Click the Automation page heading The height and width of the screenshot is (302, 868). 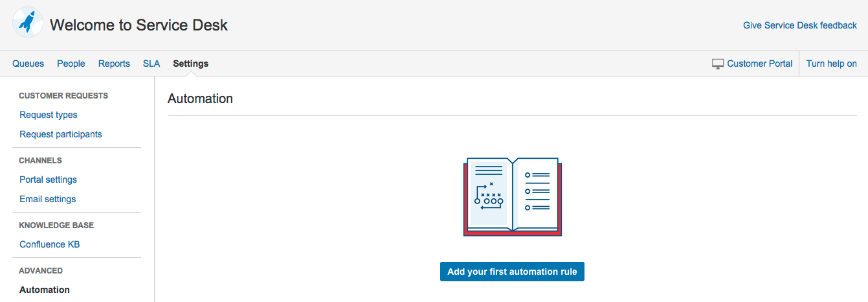(200, 99)
